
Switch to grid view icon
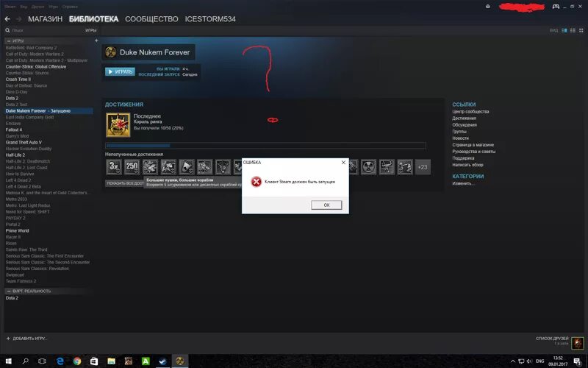point(581,30)
